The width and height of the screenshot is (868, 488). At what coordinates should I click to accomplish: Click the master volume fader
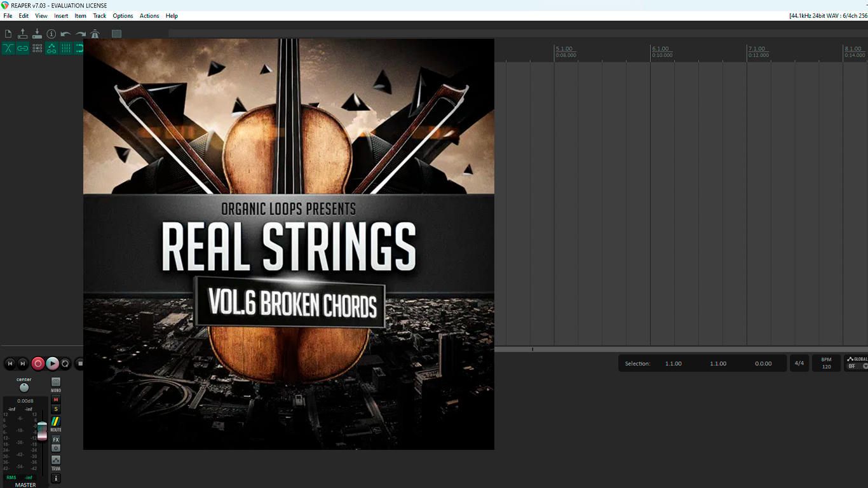point(42,430)
